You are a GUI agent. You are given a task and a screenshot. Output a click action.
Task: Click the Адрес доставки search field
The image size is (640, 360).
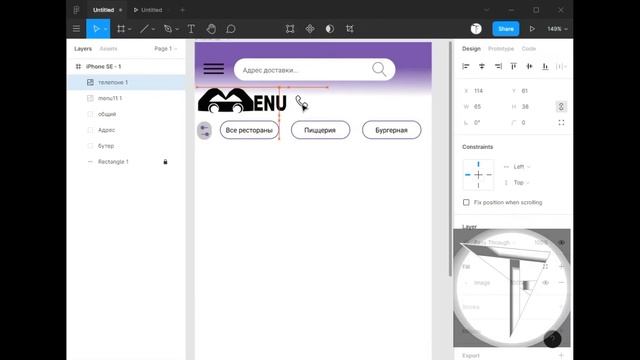pos(314,69)
